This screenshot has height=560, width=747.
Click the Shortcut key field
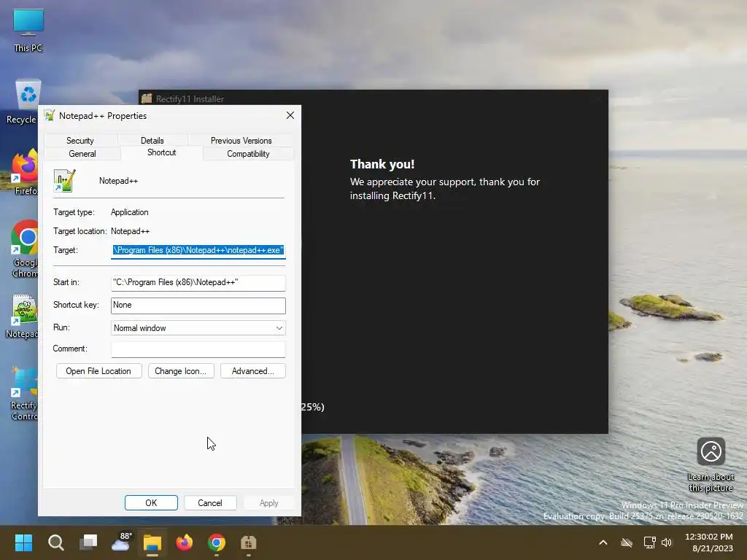(198, 306)
